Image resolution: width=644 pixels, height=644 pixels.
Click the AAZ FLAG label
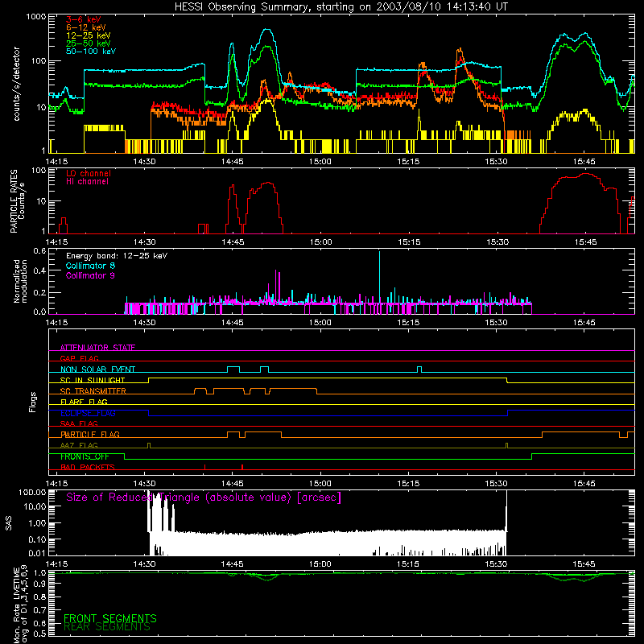[79, 446]
